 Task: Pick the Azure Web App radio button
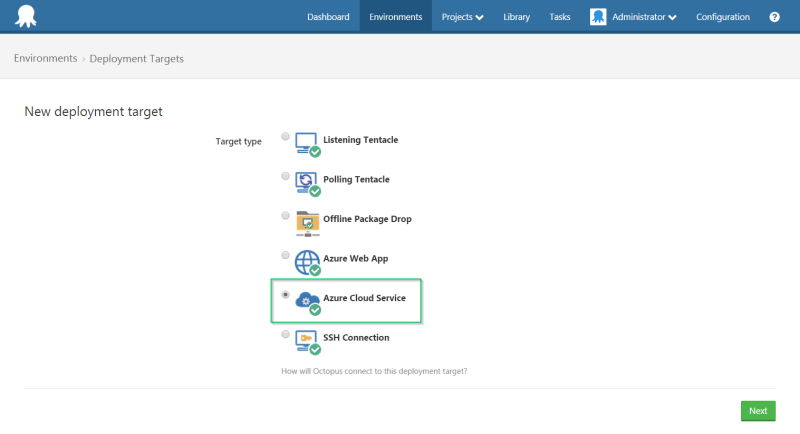coord(286,255)
